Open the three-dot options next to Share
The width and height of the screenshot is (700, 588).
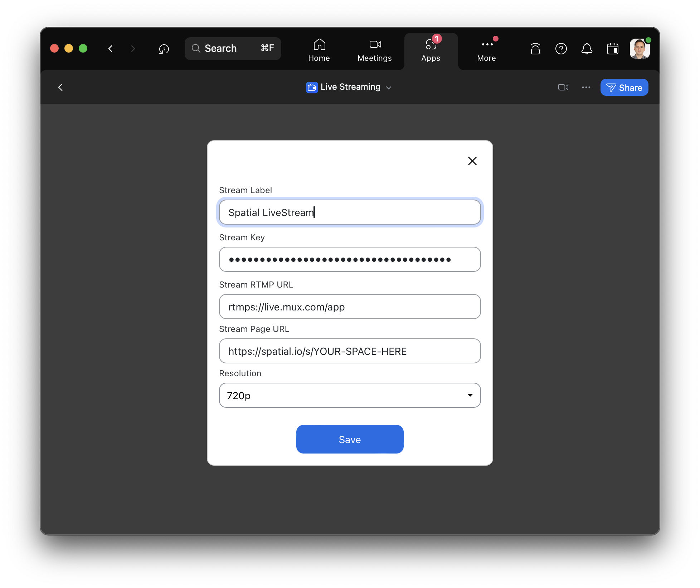point(586,87)
